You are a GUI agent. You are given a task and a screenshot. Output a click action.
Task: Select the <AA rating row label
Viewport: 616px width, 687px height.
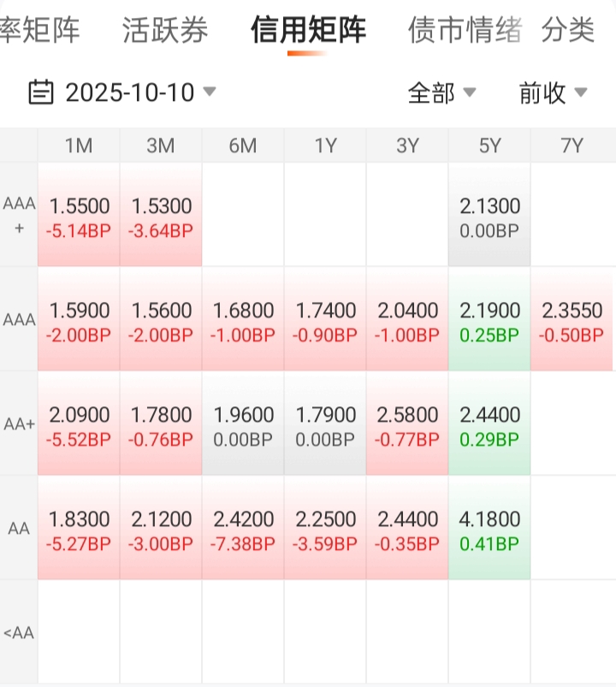click(x=19, y=633)
